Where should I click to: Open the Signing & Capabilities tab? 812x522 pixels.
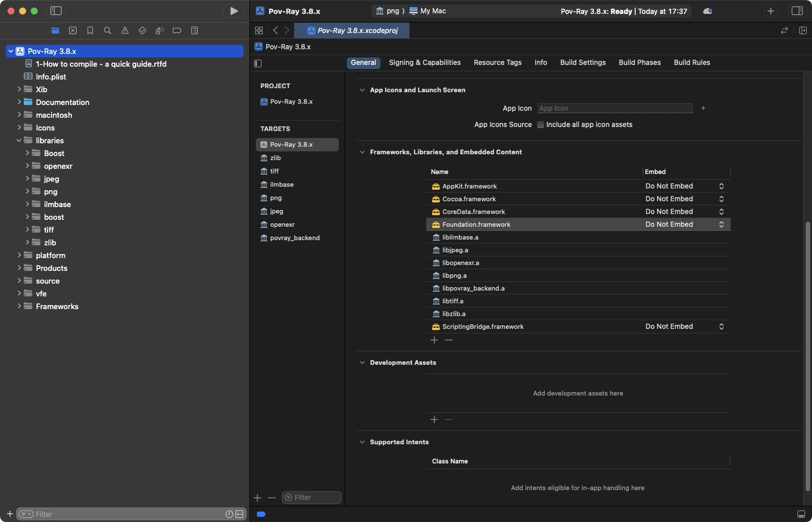[425, 63]
